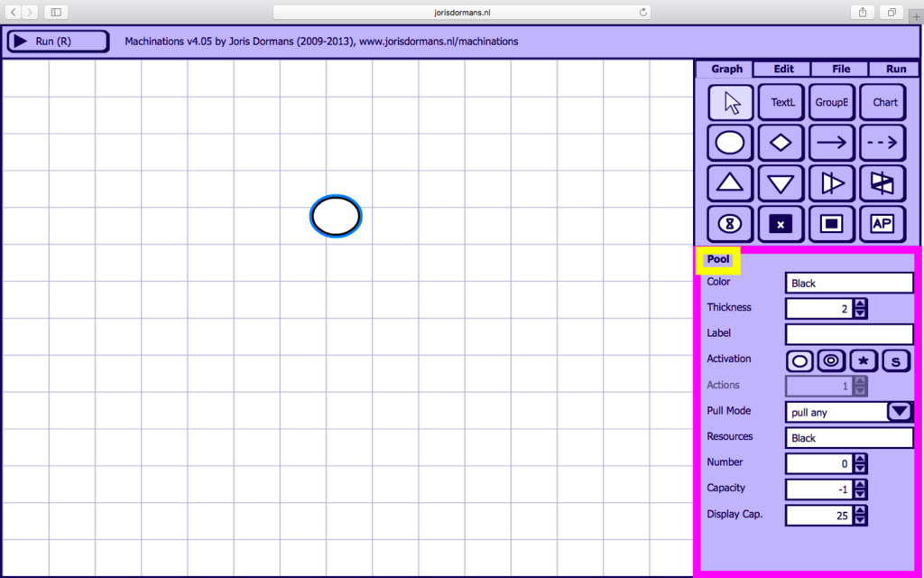This screenshot has width=924, height=578.
Task: Click the Thickness number field
Action: [819, 309]
